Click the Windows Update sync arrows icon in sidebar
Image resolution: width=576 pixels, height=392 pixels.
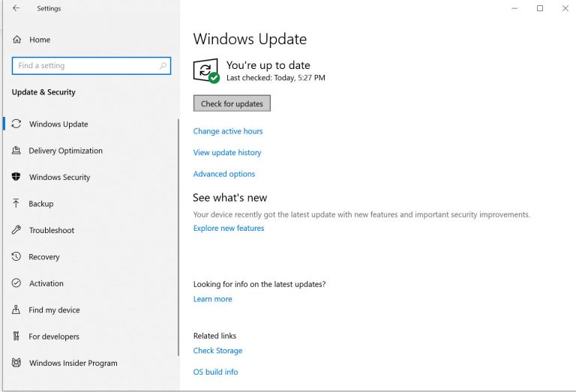pos(16,124)
